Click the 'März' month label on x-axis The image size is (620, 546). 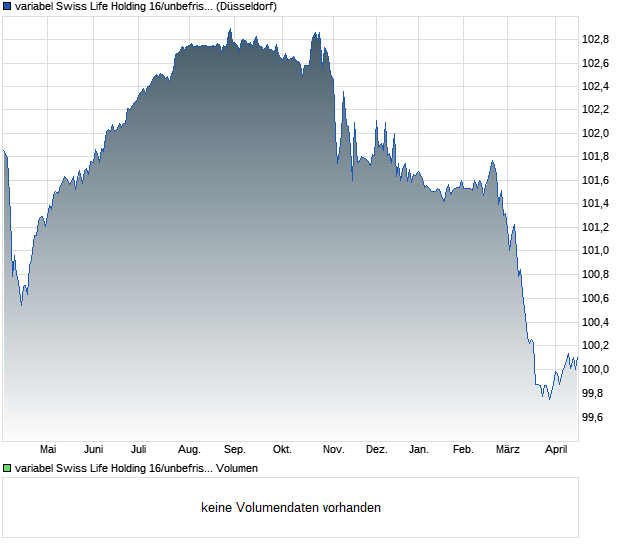click(508, 450)
